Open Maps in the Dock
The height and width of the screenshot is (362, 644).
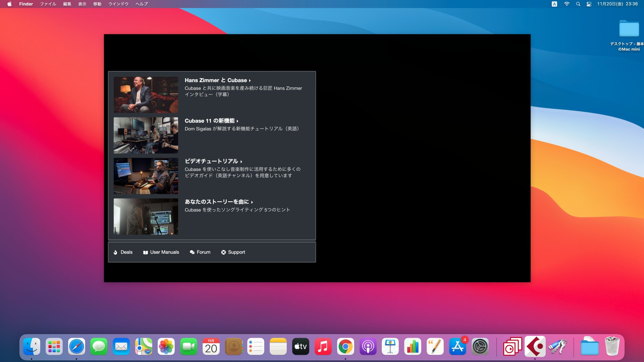point(144,346)
